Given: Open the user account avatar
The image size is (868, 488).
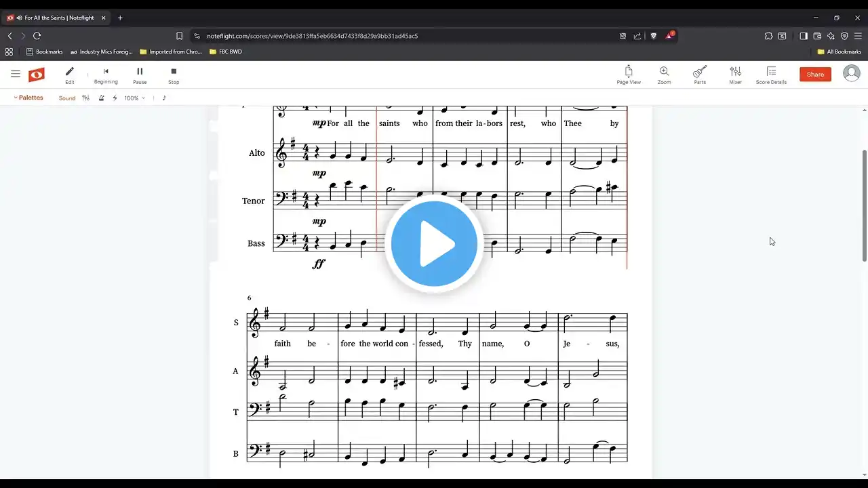Looking at the screenshot, I should point(852,73).
